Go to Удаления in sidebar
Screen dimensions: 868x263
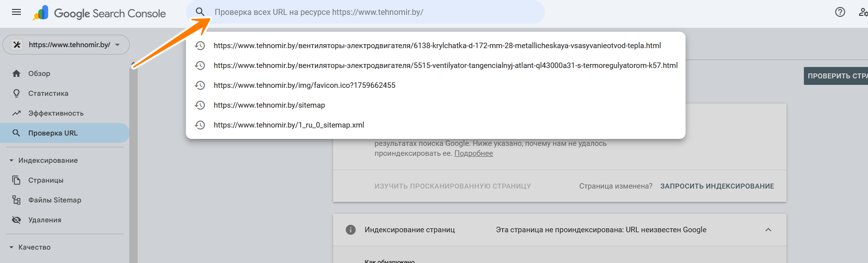click(x=45, y=220)
